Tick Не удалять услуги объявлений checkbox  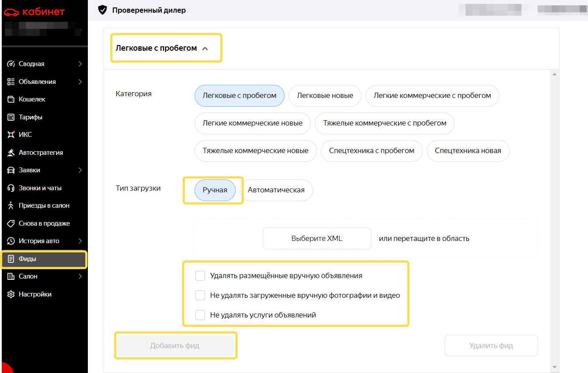200,315
